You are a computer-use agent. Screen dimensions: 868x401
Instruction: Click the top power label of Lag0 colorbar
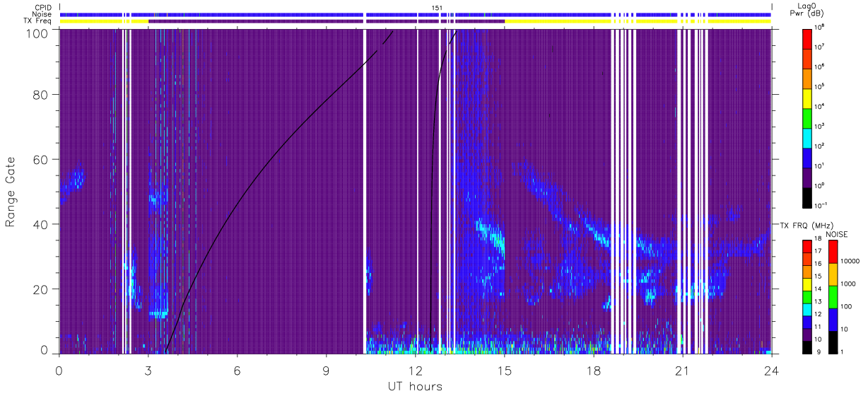tap(820, 27)
